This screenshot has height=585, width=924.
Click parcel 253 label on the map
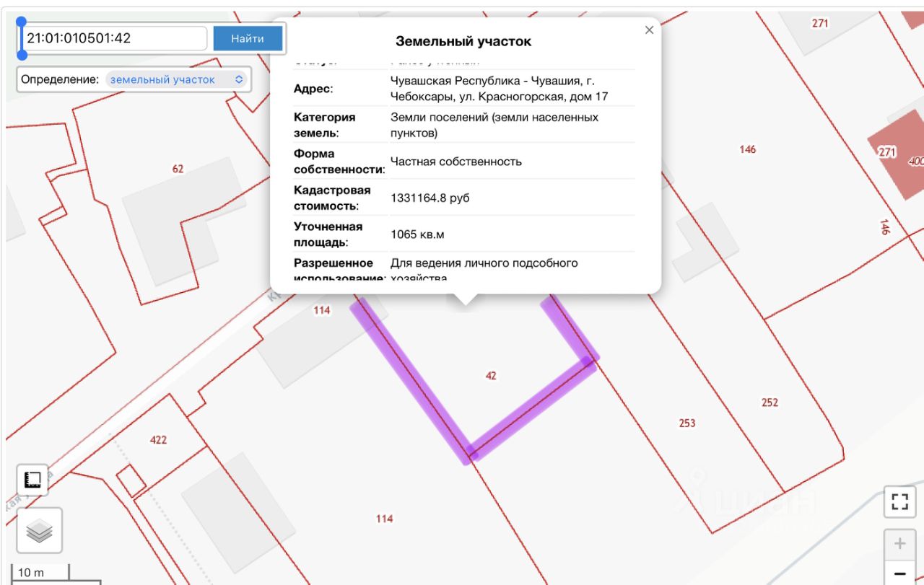tap(687, 423)
